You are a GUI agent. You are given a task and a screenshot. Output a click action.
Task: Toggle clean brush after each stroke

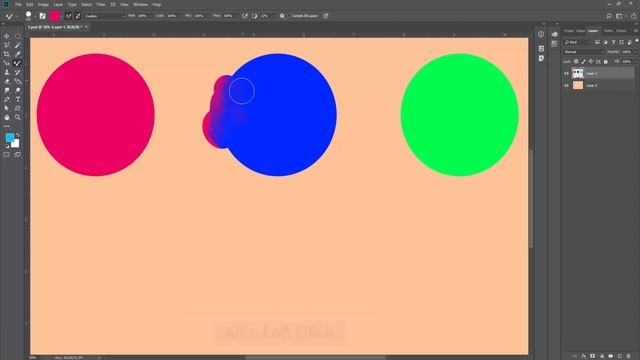coord(78,16)
